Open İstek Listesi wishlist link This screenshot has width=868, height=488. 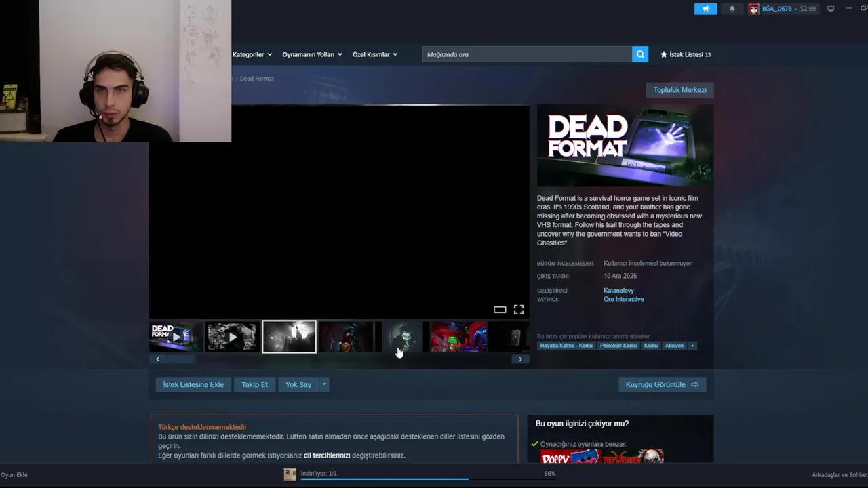click(686, 54)
